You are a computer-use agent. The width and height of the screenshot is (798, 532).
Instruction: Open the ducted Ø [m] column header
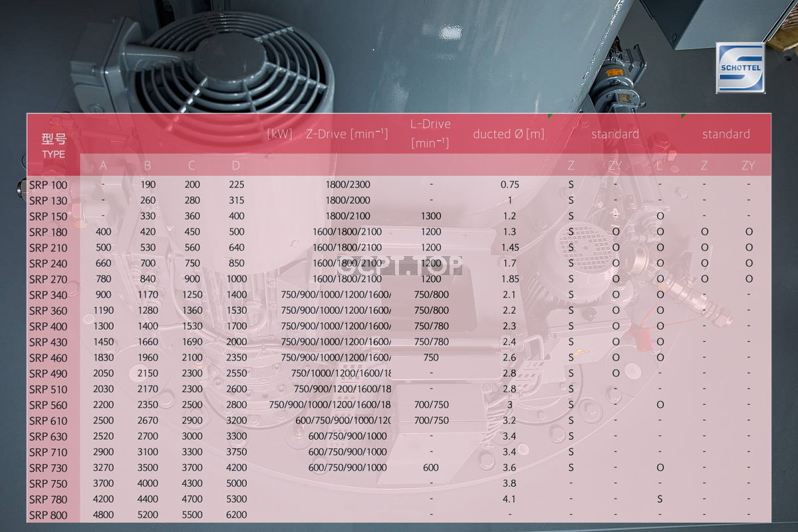509,134
